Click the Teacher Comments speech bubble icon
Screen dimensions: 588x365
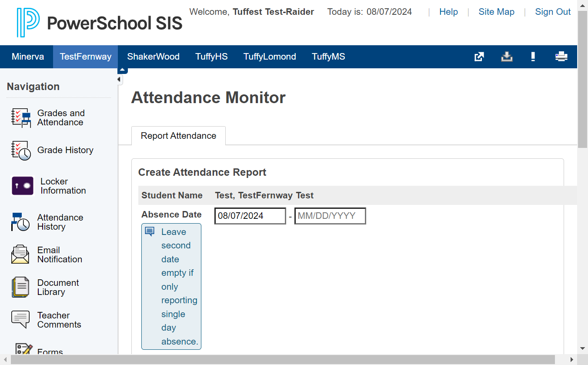tap(20, 320)
